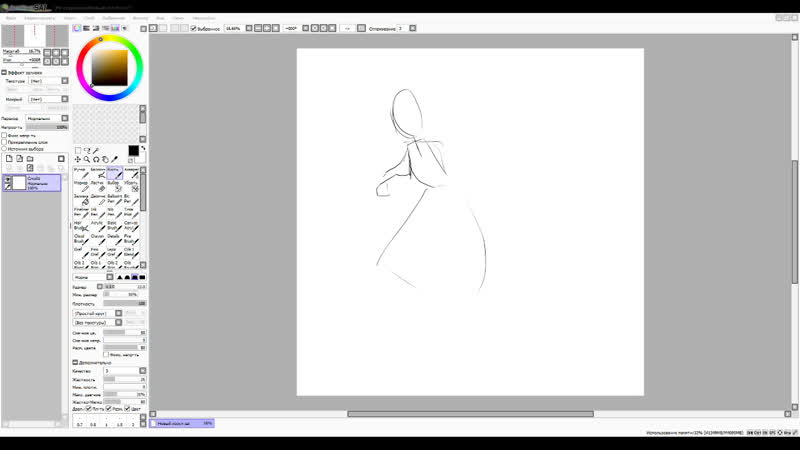Screen dimensions: 800x450
Task: Toggle the Выбранное checkbox in toolbar
Action: (193, 29)
